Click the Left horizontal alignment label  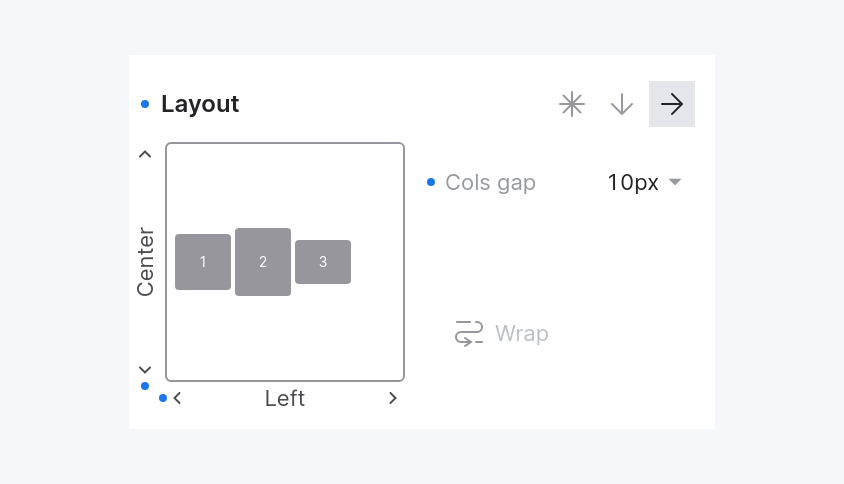point(285,399)
